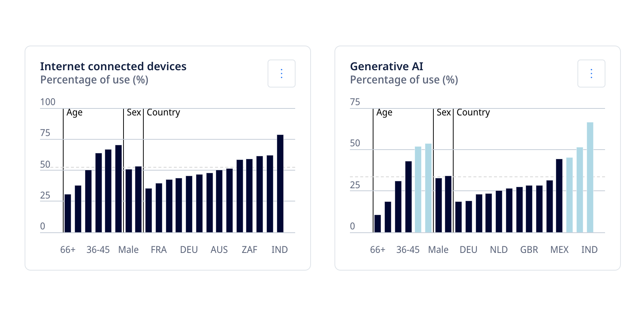
Task: Click the ZAF axis label
Action: tap(249, 250)
